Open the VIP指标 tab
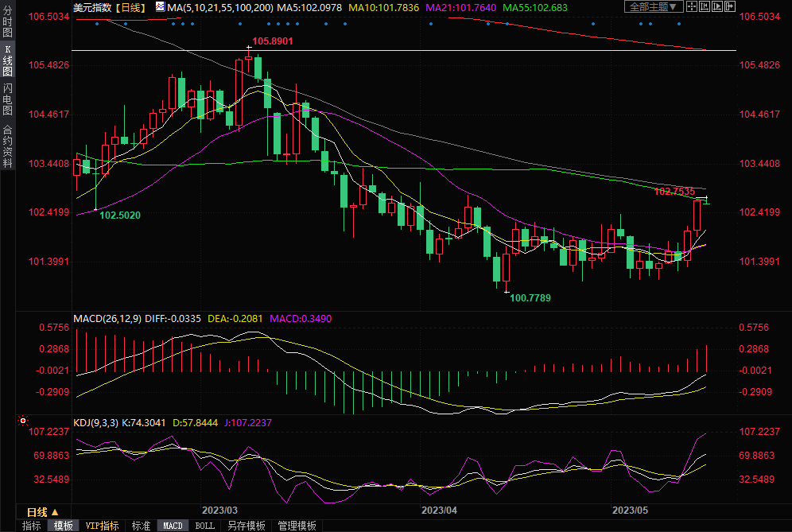792x532 pixels. pos(102,526)
